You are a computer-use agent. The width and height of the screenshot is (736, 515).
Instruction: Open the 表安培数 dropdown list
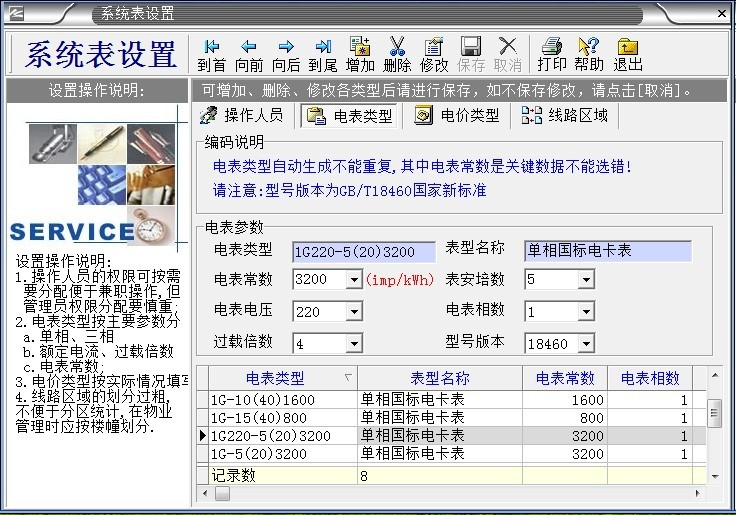click(x=586, y=280)
